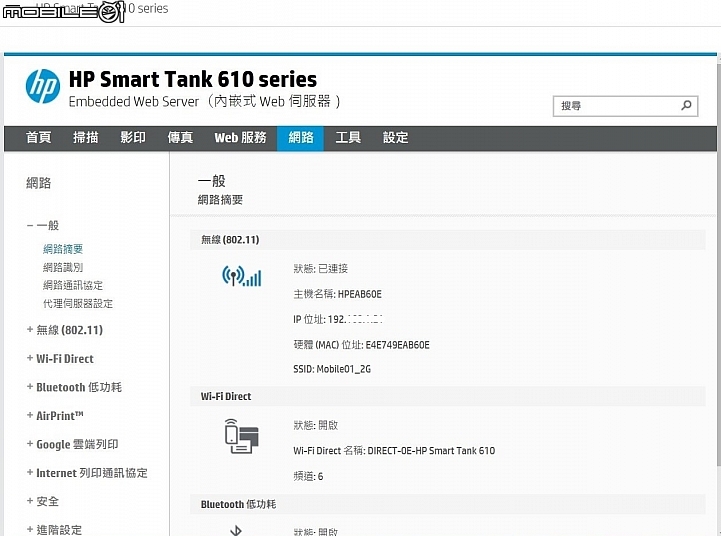Select the 網路 tab

click(x=300, y=138)
